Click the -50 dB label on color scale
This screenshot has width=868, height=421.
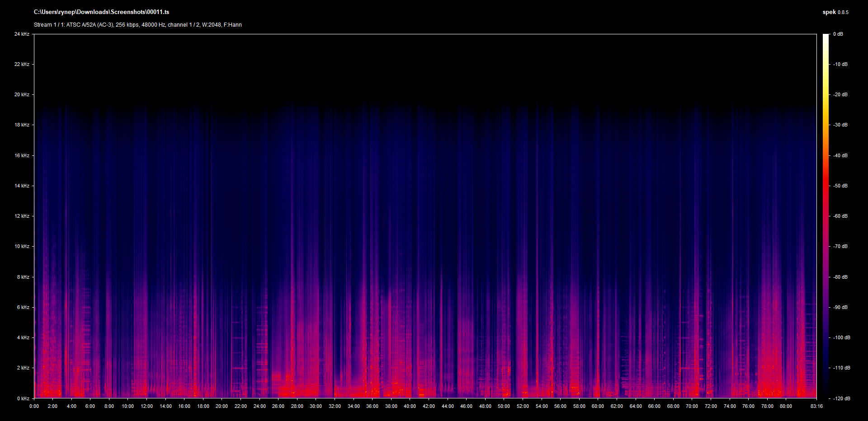pyautogui.click(x=840, y=186)
